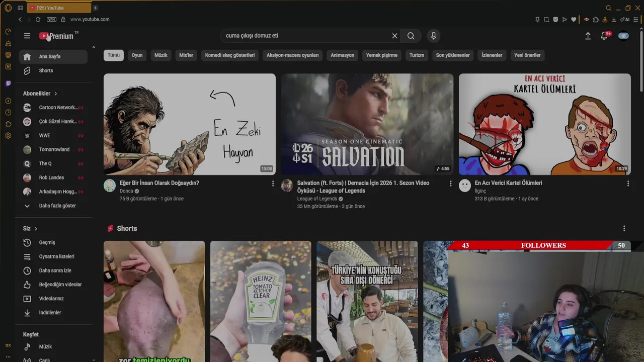This screenshot has width=644, height=362.
Task: Open Twitch in the Opera sidebar
Action: click(x=8, y=83)
